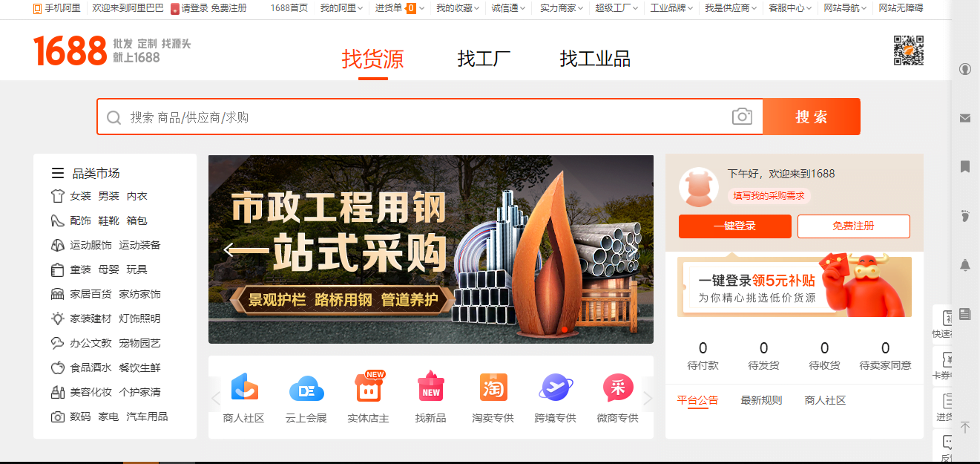Click the 淘卖专供 icon
Viewport: 980px width, 464px height.
493,388
